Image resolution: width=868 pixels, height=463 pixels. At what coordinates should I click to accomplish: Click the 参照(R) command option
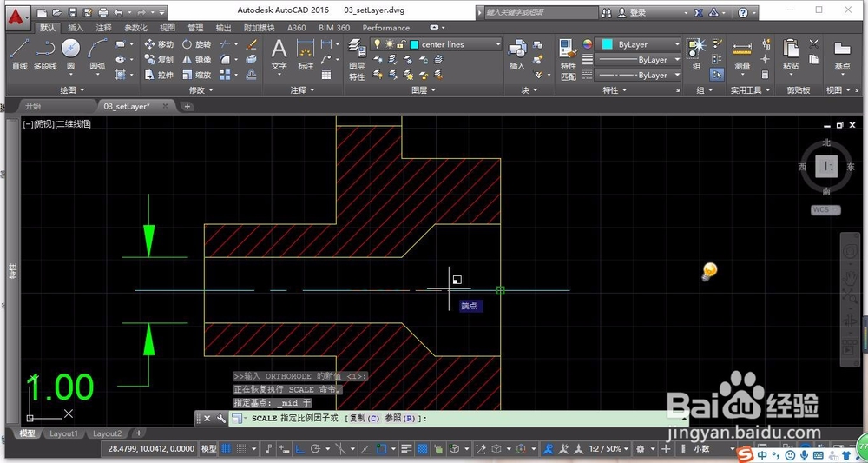click(401, 418)
